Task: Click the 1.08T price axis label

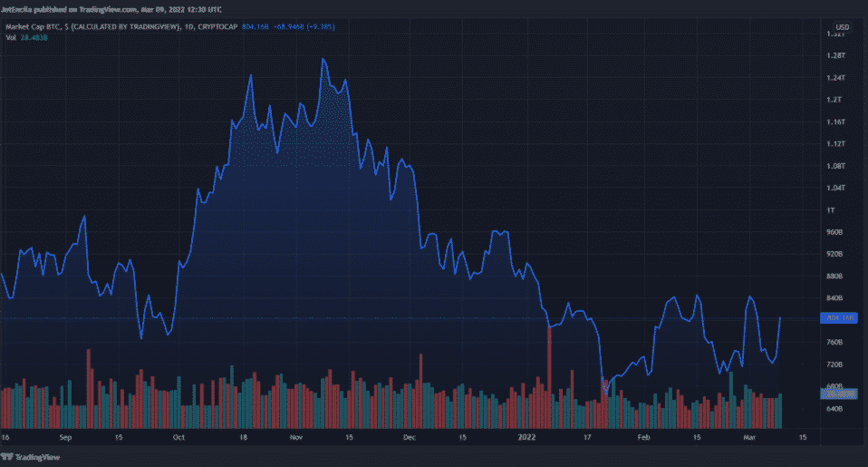Action: point(835,166)
